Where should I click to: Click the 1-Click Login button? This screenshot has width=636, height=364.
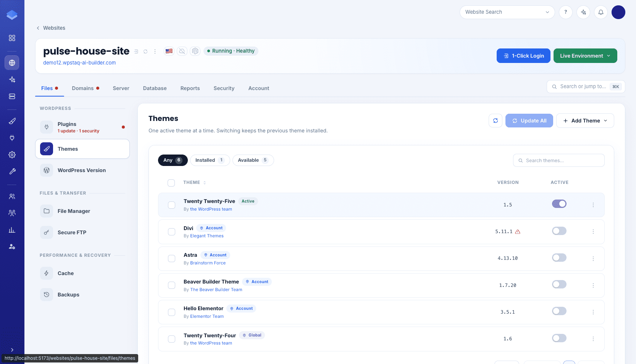tap(523, 56)
